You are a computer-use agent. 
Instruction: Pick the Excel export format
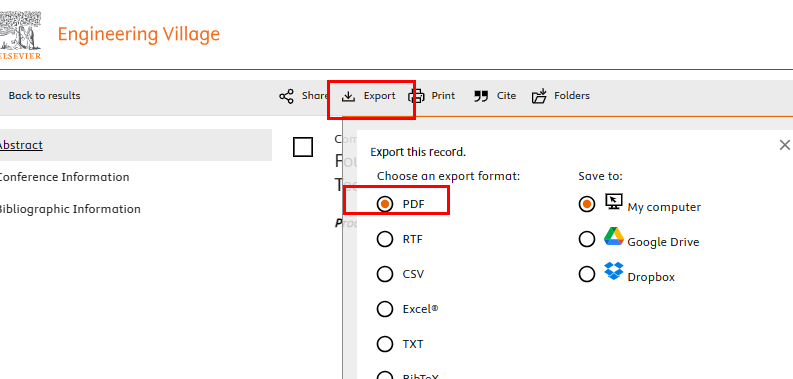point(385,309)
